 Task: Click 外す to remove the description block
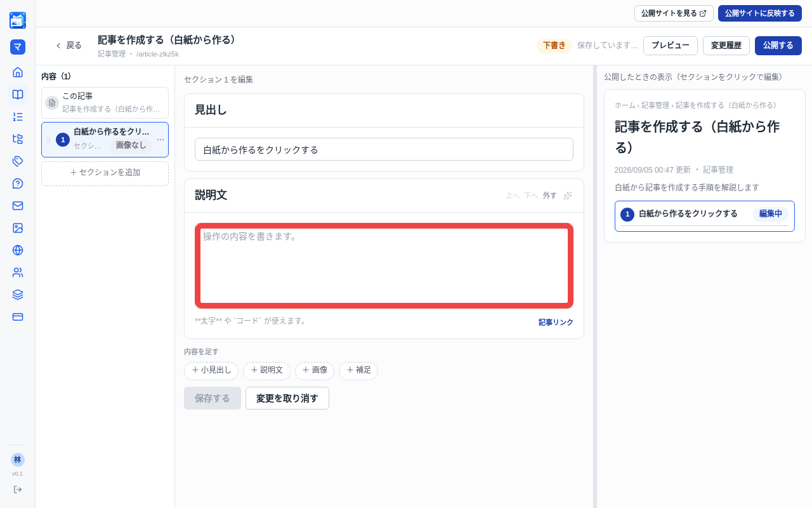click(549, 196)
